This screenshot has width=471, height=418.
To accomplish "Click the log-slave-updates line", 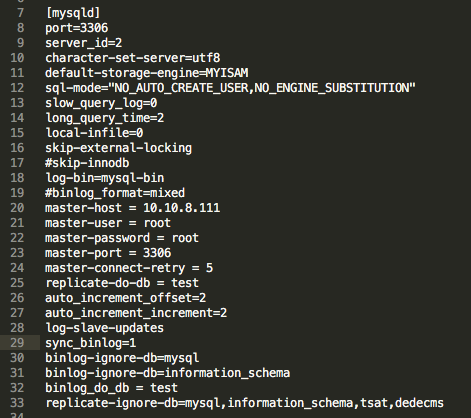I will [x=105, y=328].
